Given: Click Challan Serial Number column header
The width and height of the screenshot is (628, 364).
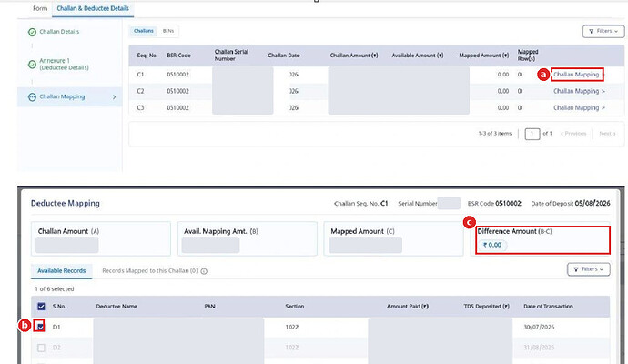Looking at the screenshot, I should [231, 56].
